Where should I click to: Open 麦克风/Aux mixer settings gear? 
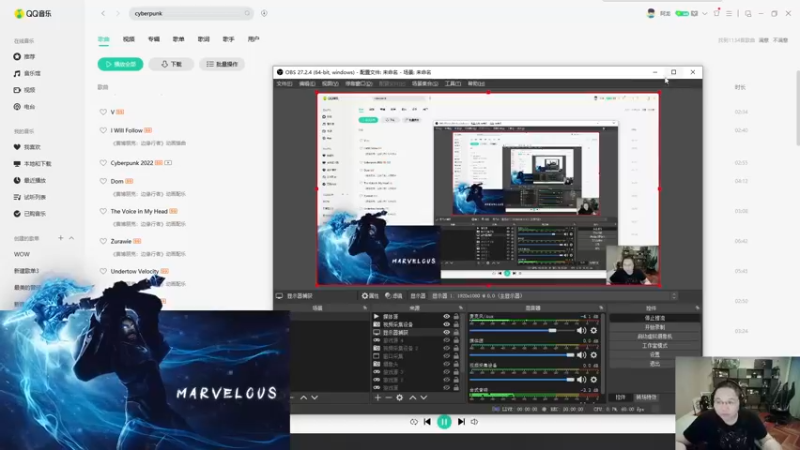(593, 331)
